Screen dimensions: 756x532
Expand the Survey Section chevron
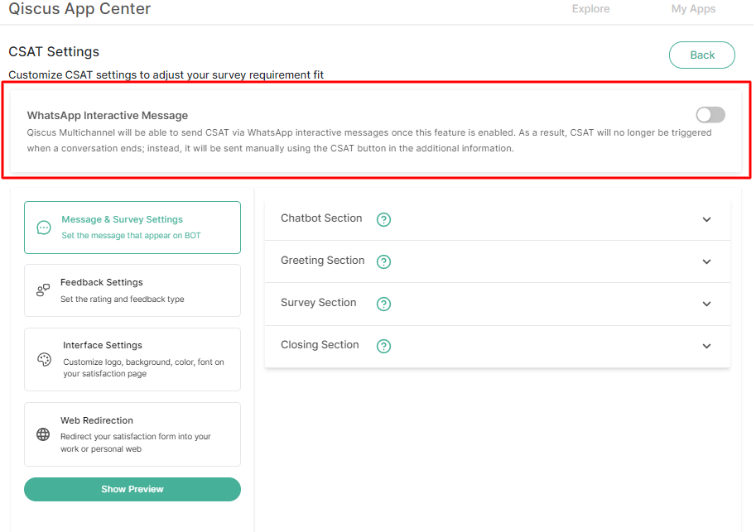[706, 304]
